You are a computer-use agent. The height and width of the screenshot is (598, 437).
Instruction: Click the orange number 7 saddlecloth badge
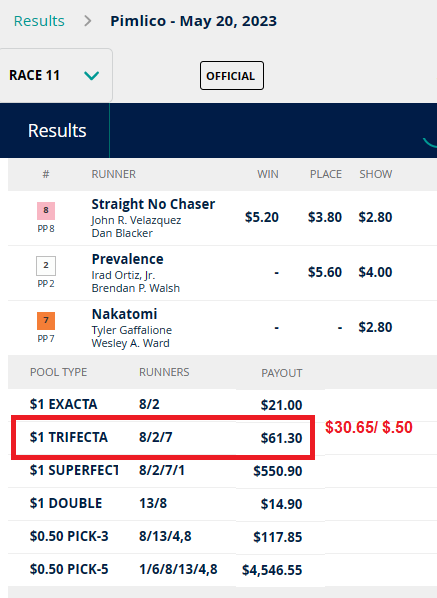pyautogui.click(x=46, y=321)
